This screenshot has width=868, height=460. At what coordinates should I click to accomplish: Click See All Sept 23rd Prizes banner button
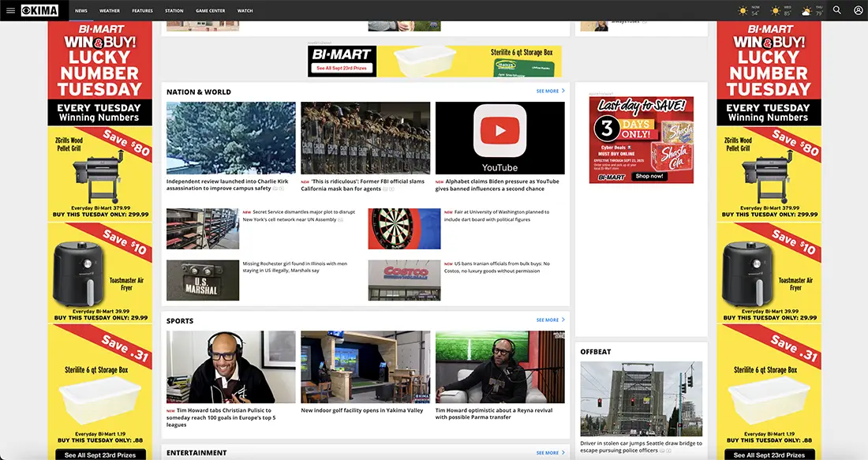point(342,68)
